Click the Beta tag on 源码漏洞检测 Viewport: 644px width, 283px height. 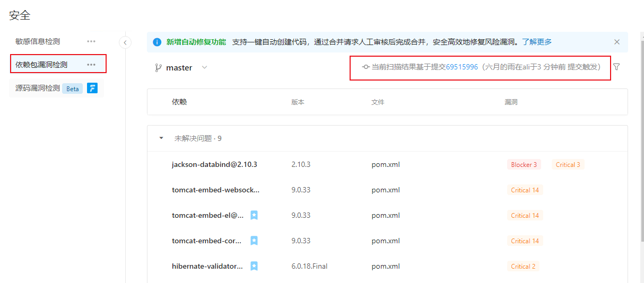click(x=73, y=89)
